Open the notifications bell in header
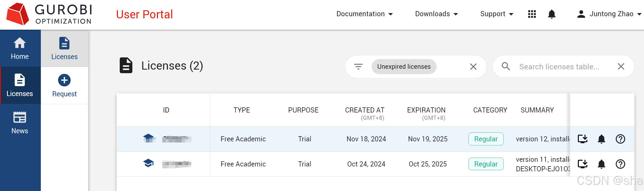This screenshot has height=191, width=644. coord(551,14)
